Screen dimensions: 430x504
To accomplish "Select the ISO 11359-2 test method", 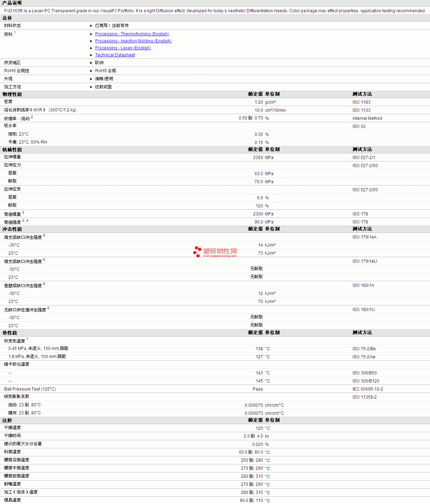I will coord(365,397).
